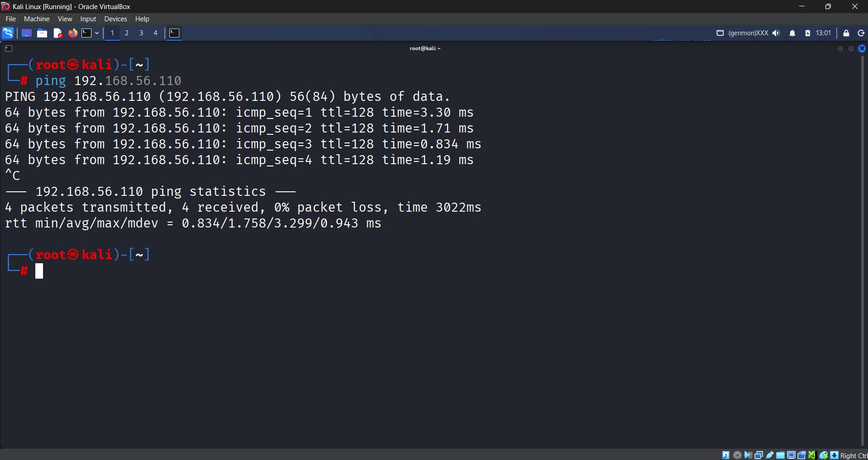The image size is (868, 460).
Task: Click the hard disk activity status icon
Action: [726, 455]
